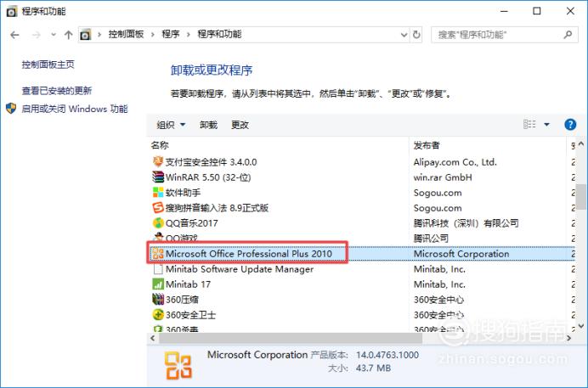Select the 搜狗拼音输入法 icon in list
This screenshot has height=388, width=588.
(x=158, y=208)
